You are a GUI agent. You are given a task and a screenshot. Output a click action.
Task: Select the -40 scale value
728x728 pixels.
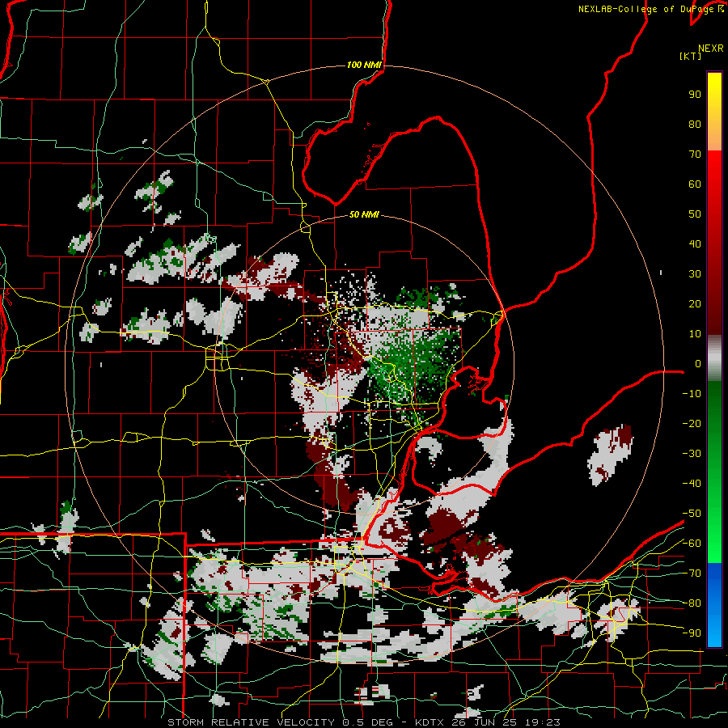[x=692, y=484]
